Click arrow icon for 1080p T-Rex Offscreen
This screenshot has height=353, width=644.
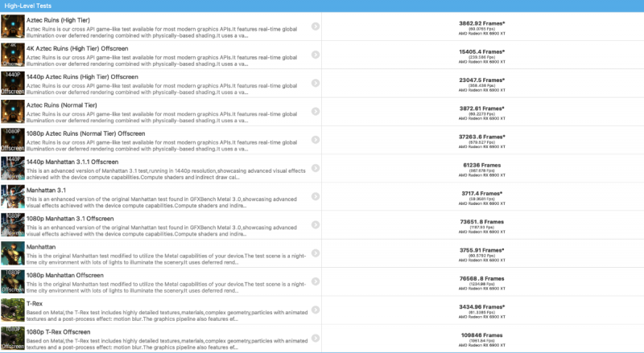point(316,338)
